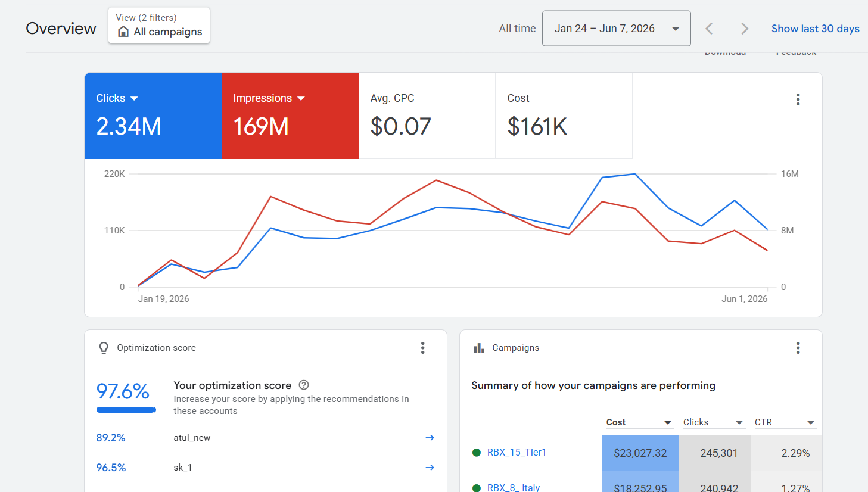Select the Avg. CPC metric tile
Viewport: 868px width, 492px height.
click(427, 116)
